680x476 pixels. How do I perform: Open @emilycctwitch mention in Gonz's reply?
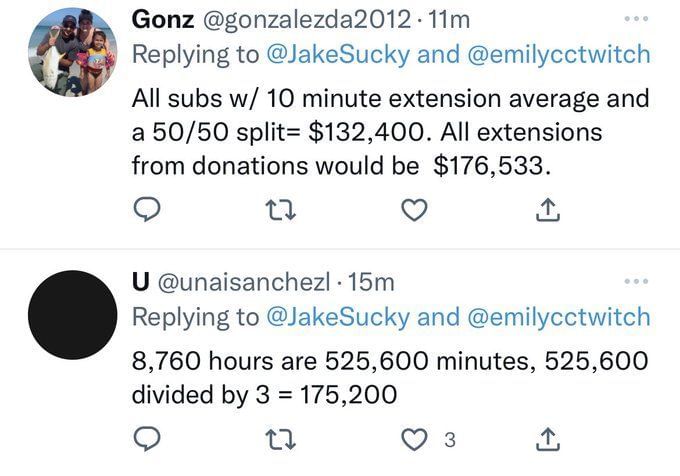pos(557,55)
